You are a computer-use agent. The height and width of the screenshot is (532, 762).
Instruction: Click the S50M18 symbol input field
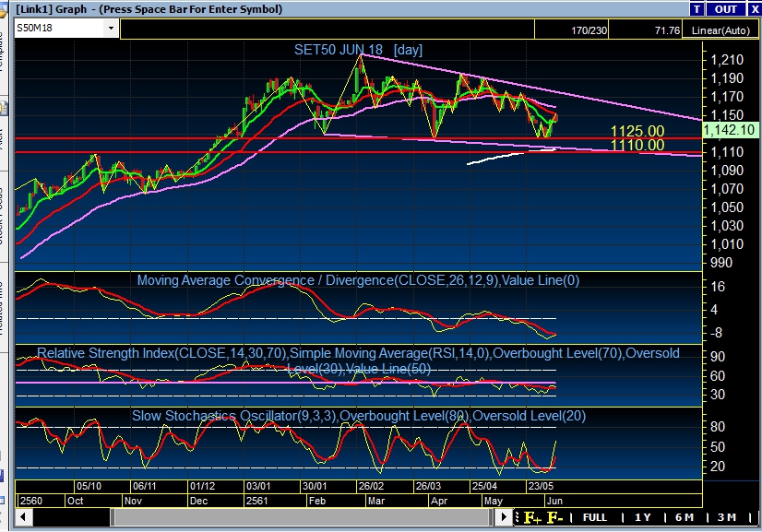point(60,29)
